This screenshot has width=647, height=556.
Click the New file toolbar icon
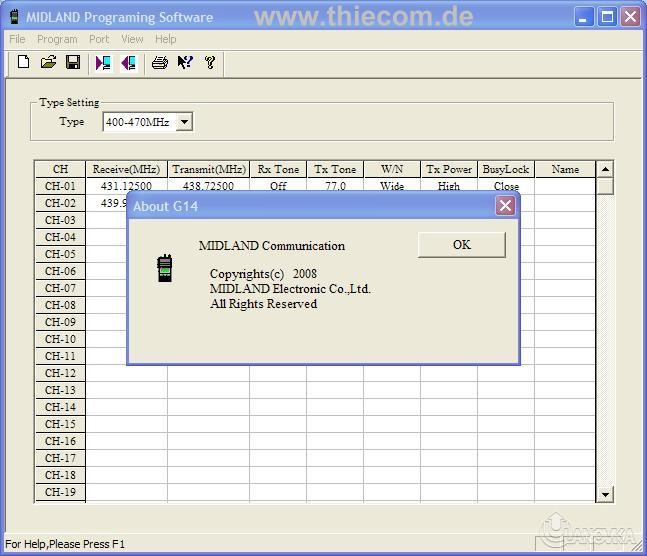[x=24, y=63]
